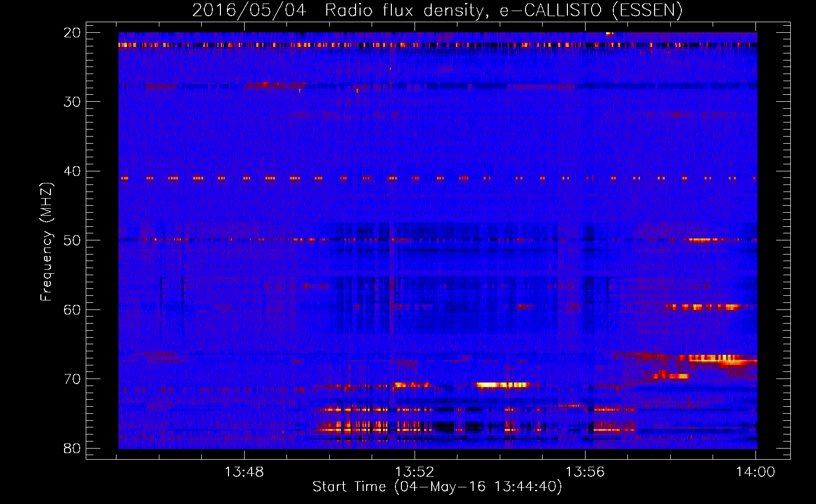Select the 40 MHz frequency tick label
The image size is (816, 504).
point(72,171)
